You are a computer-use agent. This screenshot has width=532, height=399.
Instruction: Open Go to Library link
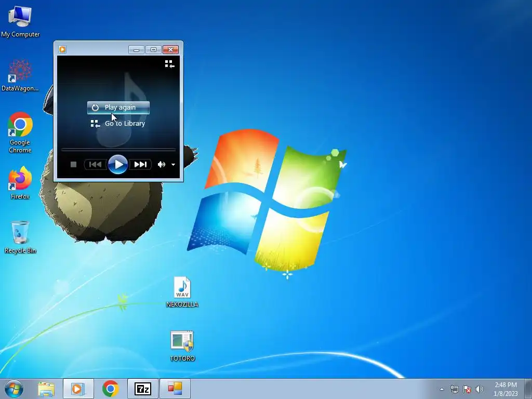point(118,124)
